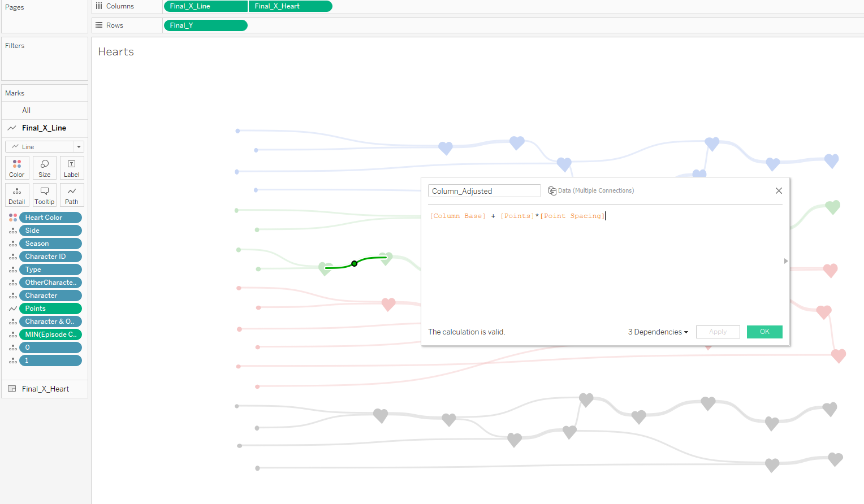Open the Color marks card button

pyautogui.click(x=17, y=168)
